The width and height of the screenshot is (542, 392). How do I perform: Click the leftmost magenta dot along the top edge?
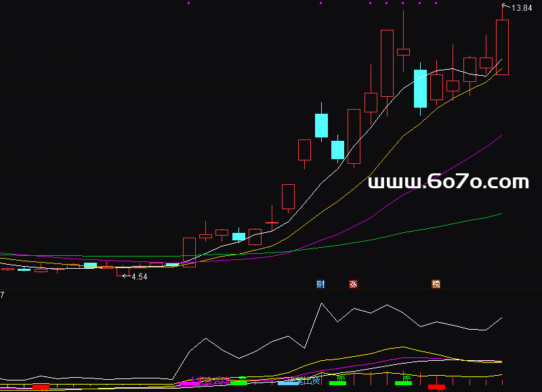coord(188,3)
